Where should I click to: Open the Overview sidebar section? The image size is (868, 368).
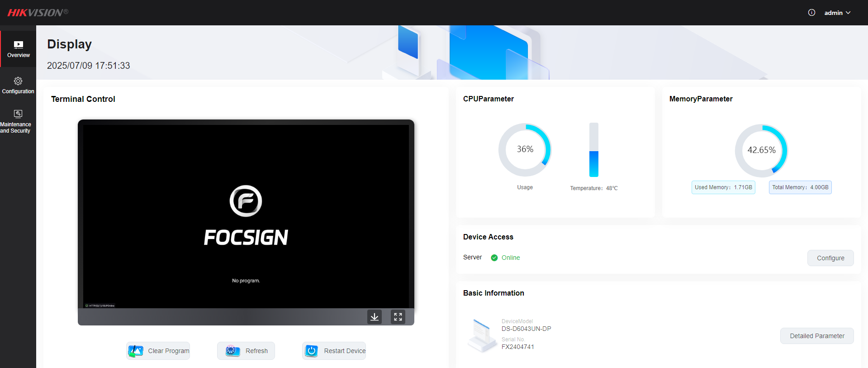(x=18, y=49)
